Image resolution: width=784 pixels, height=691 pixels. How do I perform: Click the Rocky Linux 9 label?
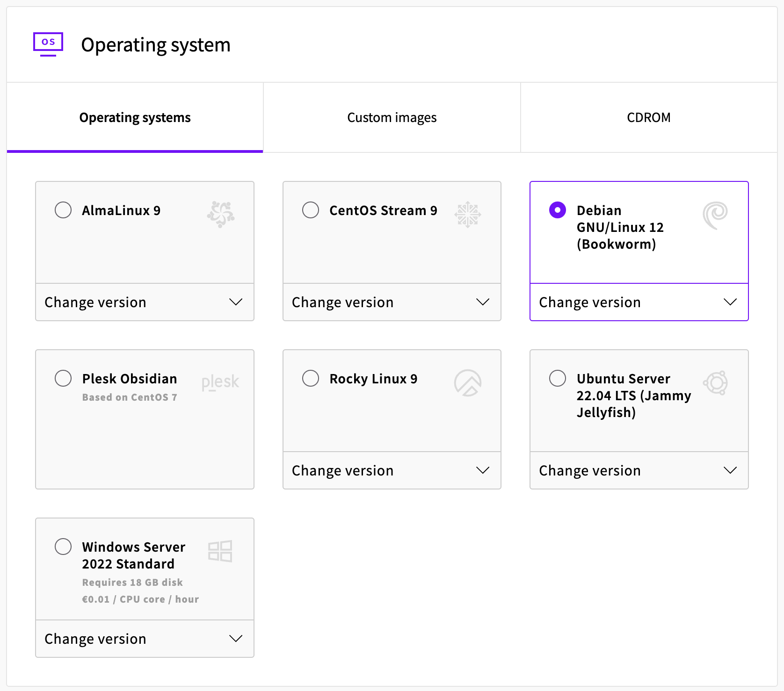pos(373,379)
